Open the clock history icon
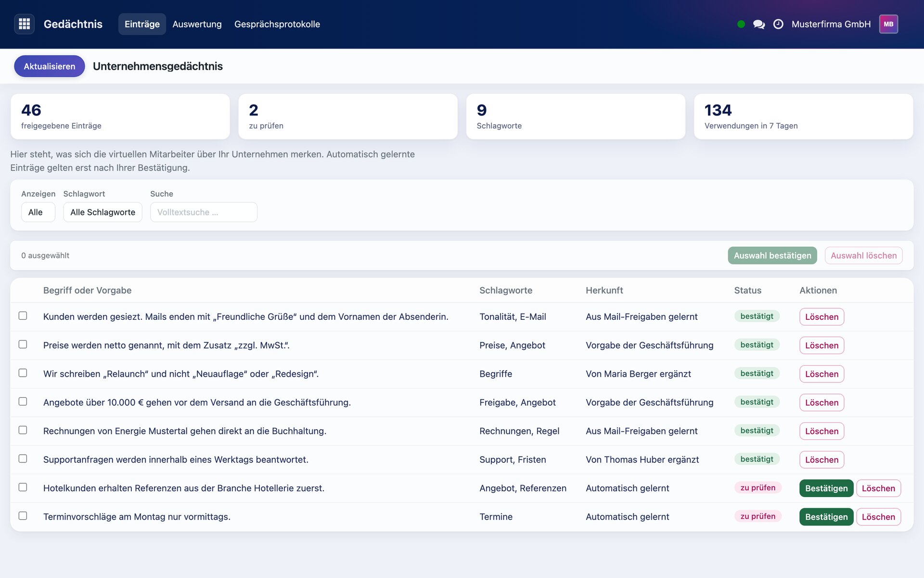924x578 pixels. (x=778, y=24)
